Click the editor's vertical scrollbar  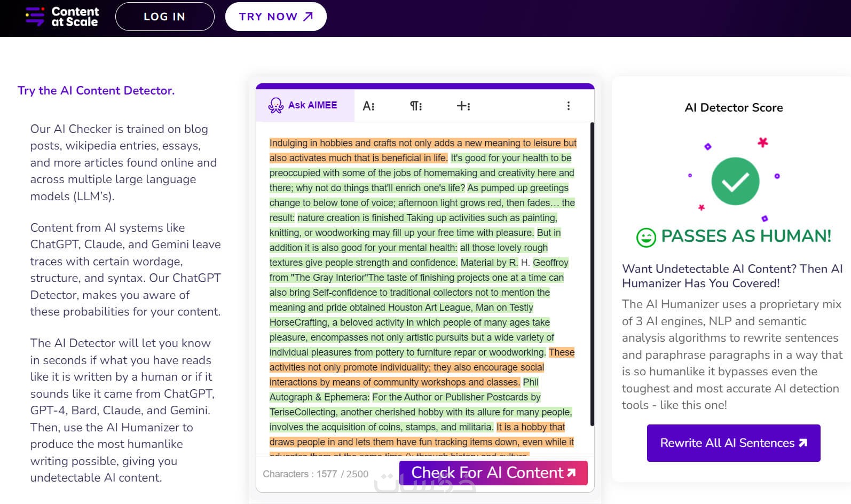pos(592,274)
